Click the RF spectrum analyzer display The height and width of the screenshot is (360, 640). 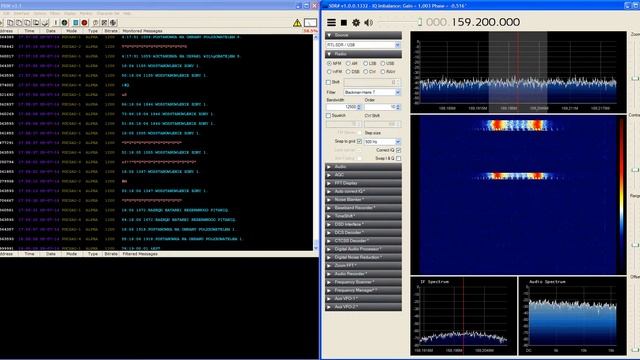[518, 72]
